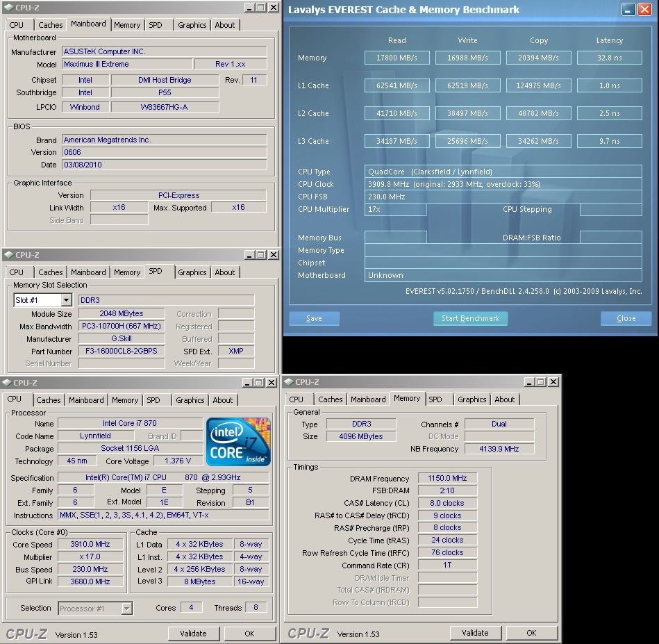Image resolution: width=659 pixels, height=644 pixels.
Task: Click the Start Benchmark button
Action: pos(470,318)
